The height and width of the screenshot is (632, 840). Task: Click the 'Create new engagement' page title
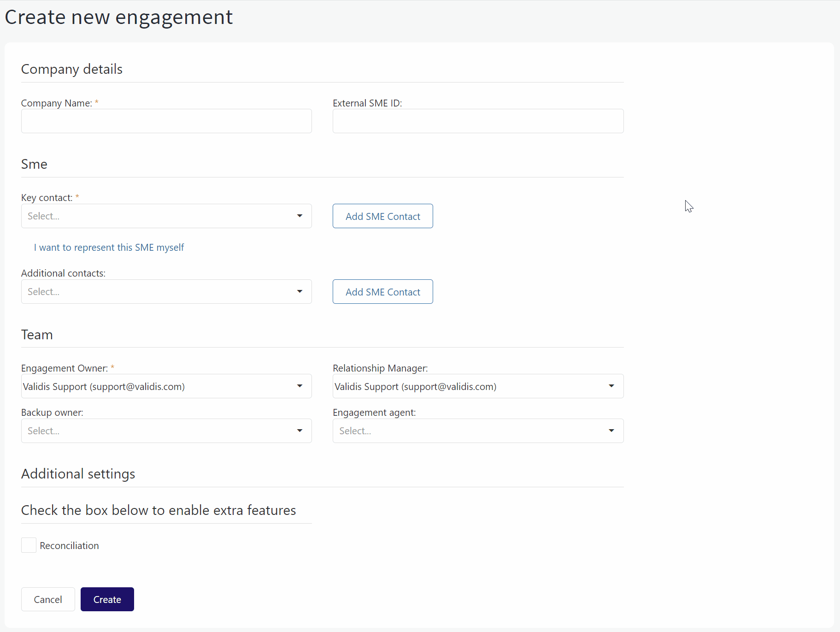[x=119, y=17]
